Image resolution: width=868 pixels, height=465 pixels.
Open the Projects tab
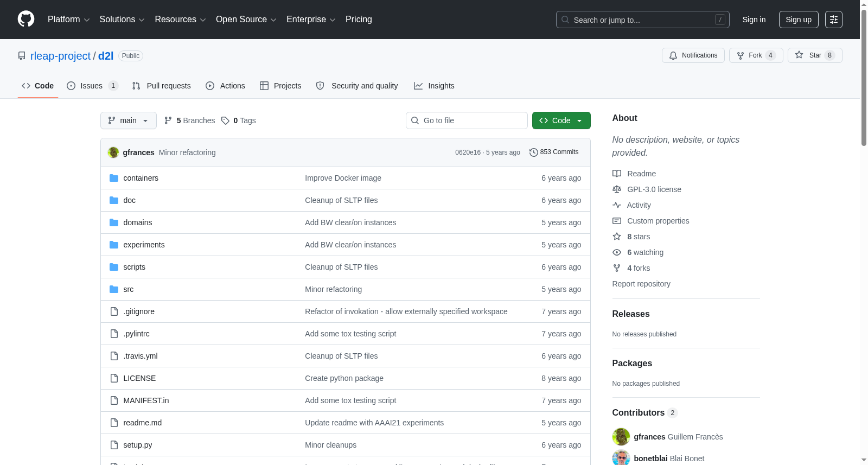[280, 86]
